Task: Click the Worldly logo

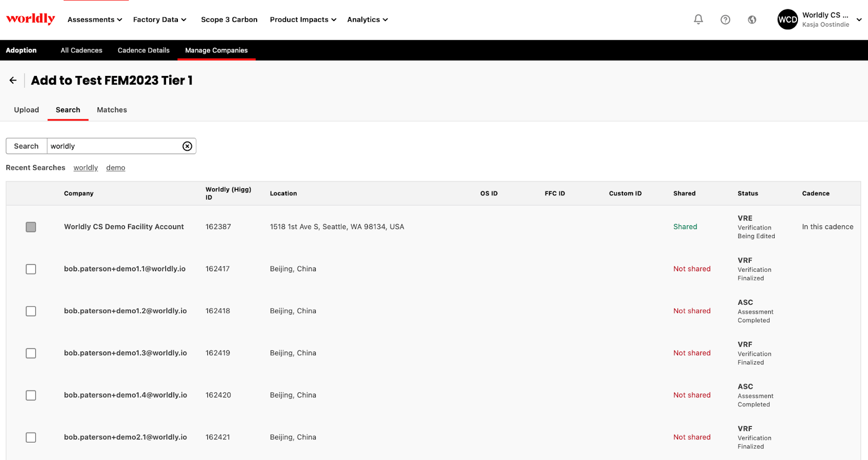Action: click(x=30, y=19)
